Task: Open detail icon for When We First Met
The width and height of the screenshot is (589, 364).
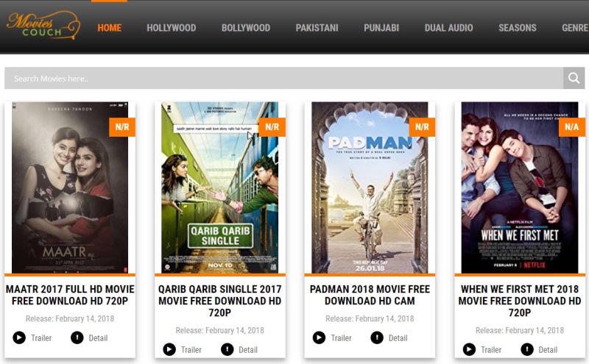Action: 527,349
